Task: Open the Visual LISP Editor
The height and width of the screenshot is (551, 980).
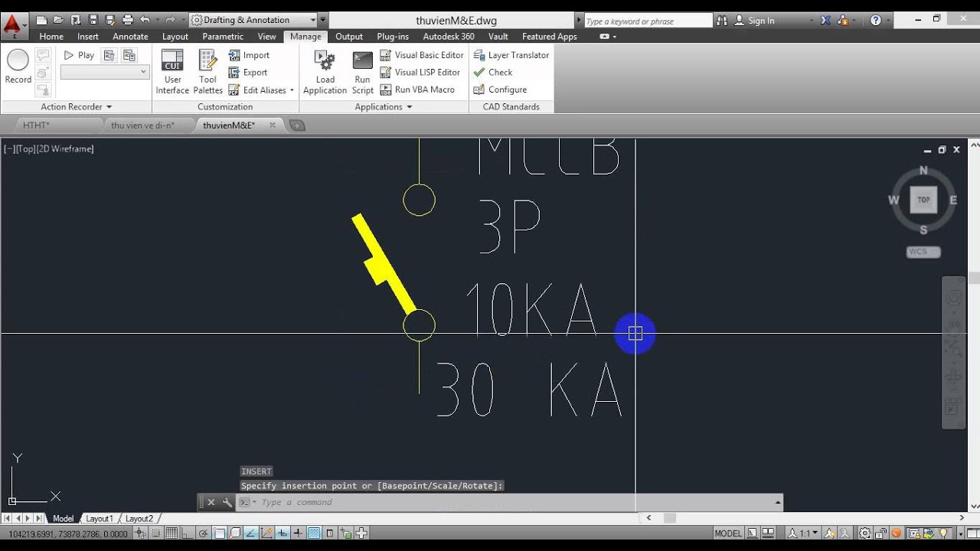Action: (x=420, y=73)
